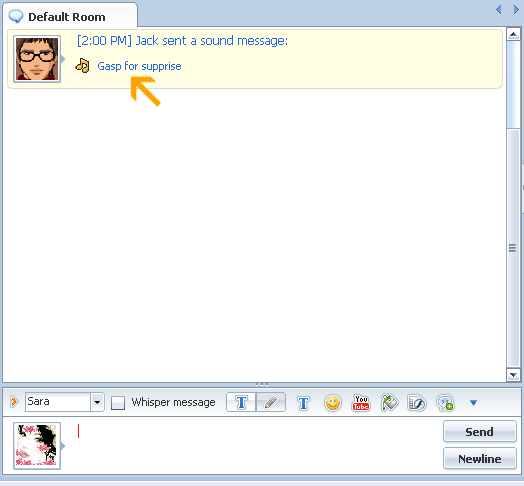Image resolution: width=524 pixels, height=486 pixels.
Task: Insert a YouTube video
Action: tap(361, 403)
